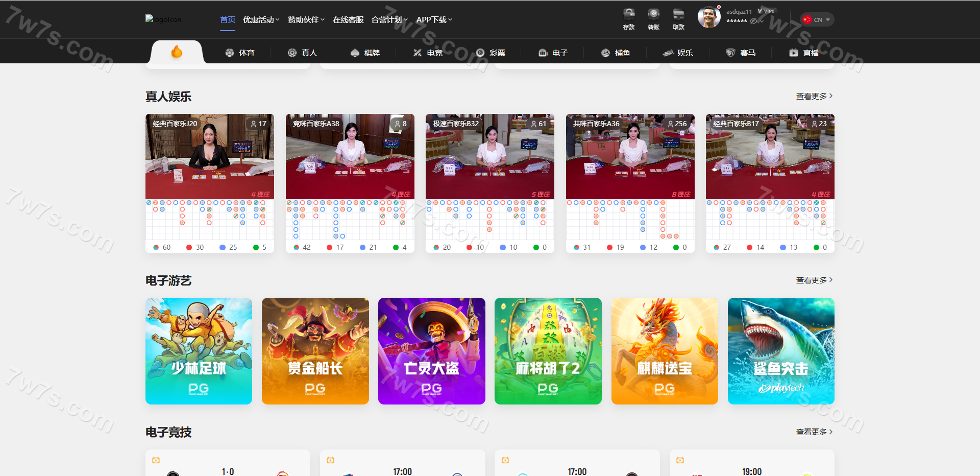This screenshot has width=980, height=476.
Task: Expand the 优惠活动 promotions menu
Action: (x=261, y=19)
